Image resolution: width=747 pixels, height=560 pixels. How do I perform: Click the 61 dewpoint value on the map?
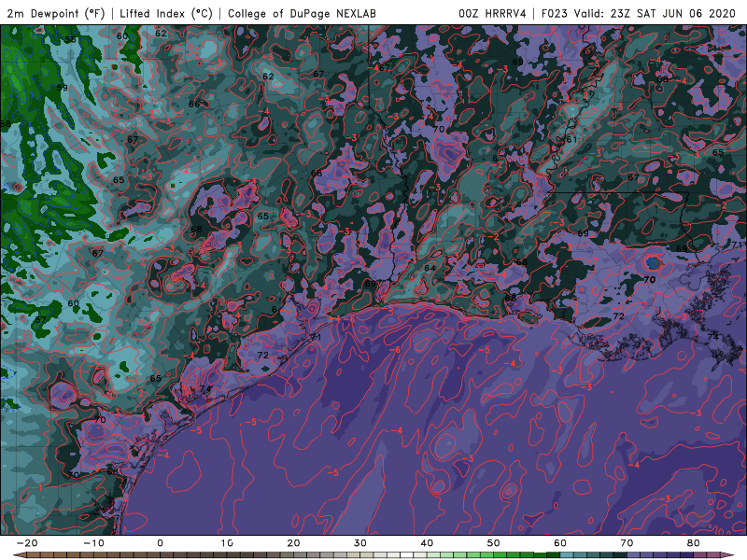(x=571, y=139)
